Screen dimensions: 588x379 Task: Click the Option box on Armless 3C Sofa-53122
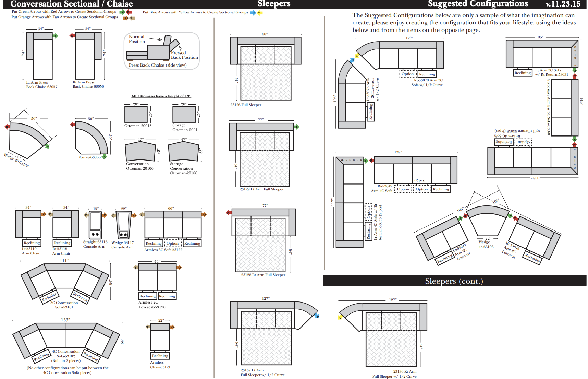click(172, 243)
